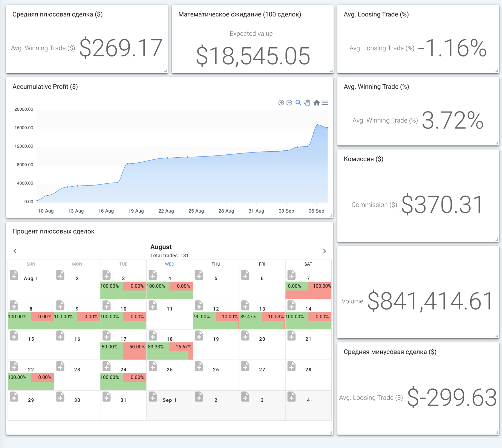Click the 'Математическое ожидание (100 сделок)' title

pos(240,14)
